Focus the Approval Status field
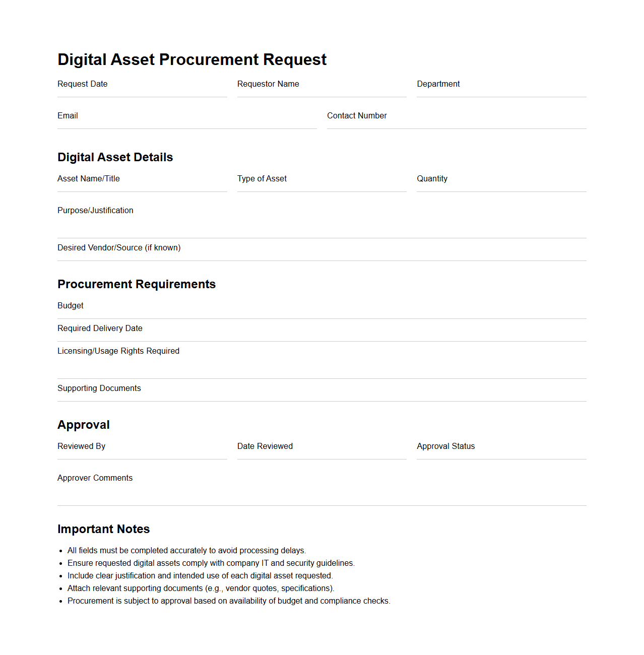644x655 pixels. 501,453
